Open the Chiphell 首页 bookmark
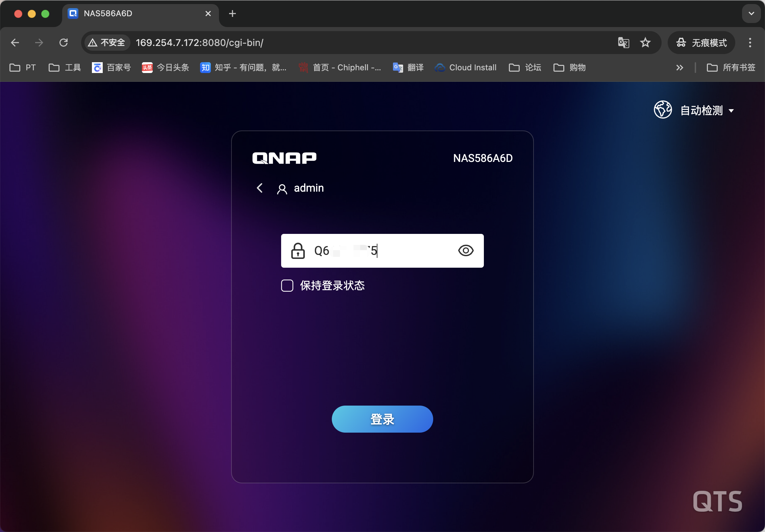 340,68
